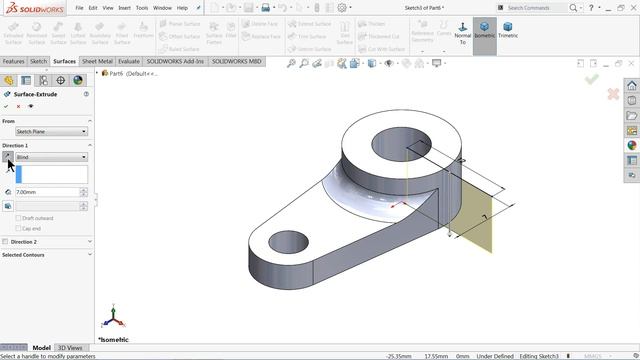Open SOLIDWORKS Resources home icon
The height and width of the screenshot is (360, 640).
coord(632,86)
